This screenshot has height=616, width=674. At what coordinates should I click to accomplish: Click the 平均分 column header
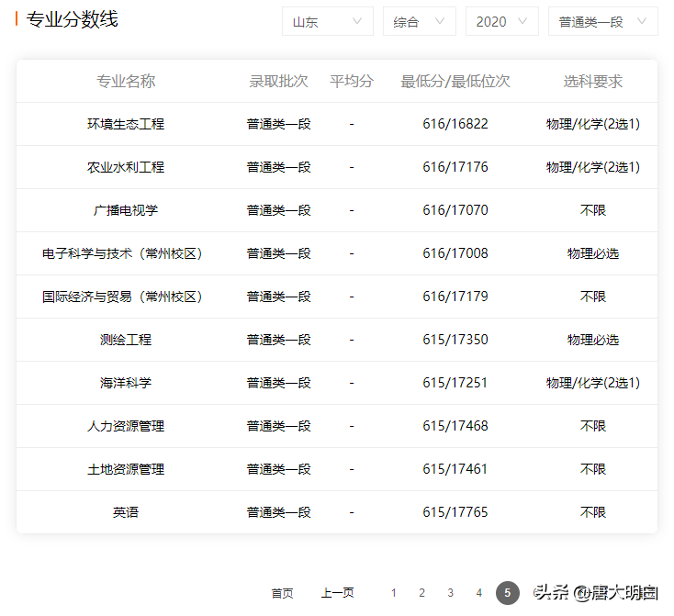tap(352, 81)
